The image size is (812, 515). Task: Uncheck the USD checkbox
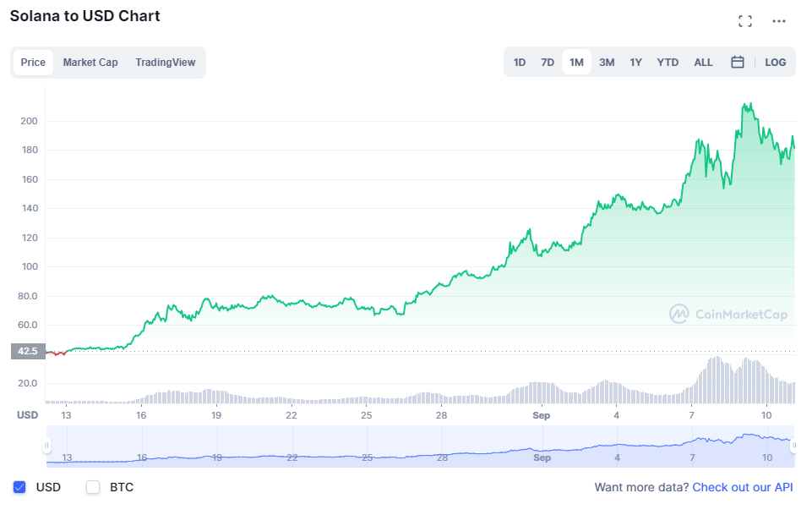[19, 487]
